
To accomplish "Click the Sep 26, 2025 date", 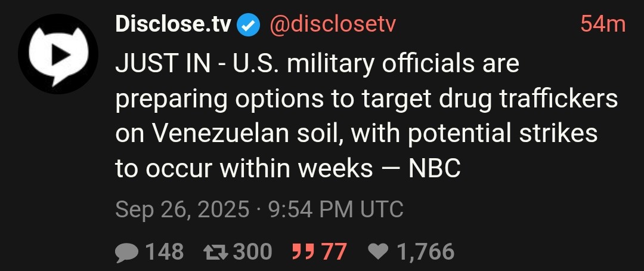I will (x=182, y=210).
